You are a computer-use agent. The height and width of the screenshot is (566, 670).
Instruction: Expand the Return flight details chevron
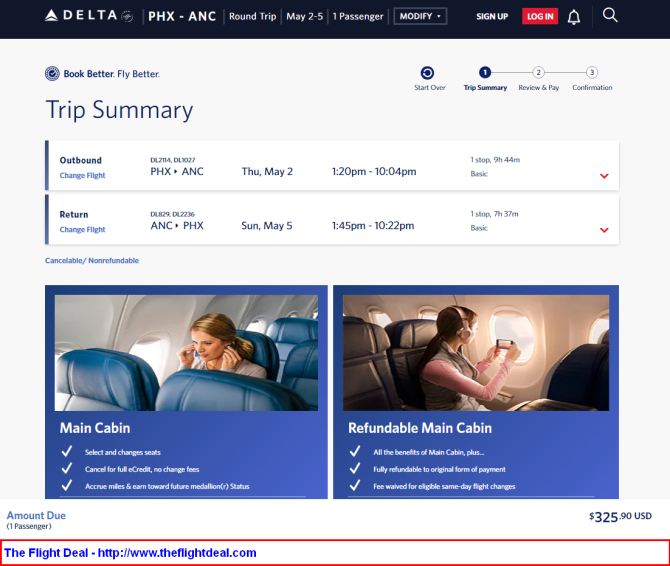604,230
